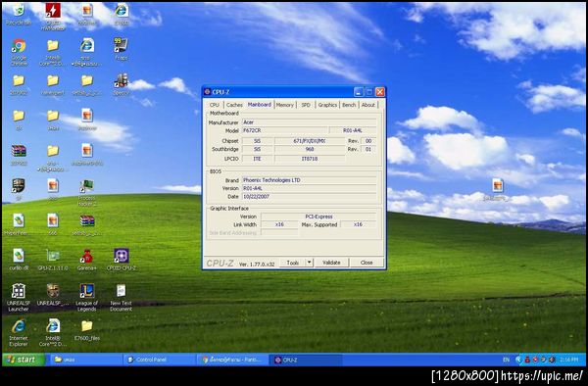
Task: Select the red CPUID HWMonitor shortcut
Action: point(53,16)
